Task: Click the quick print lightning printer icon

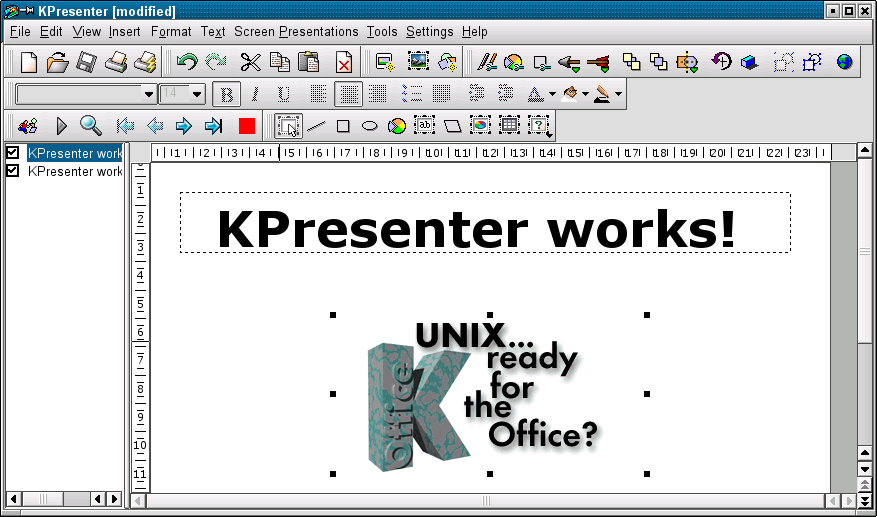Action: pos(145,62)
